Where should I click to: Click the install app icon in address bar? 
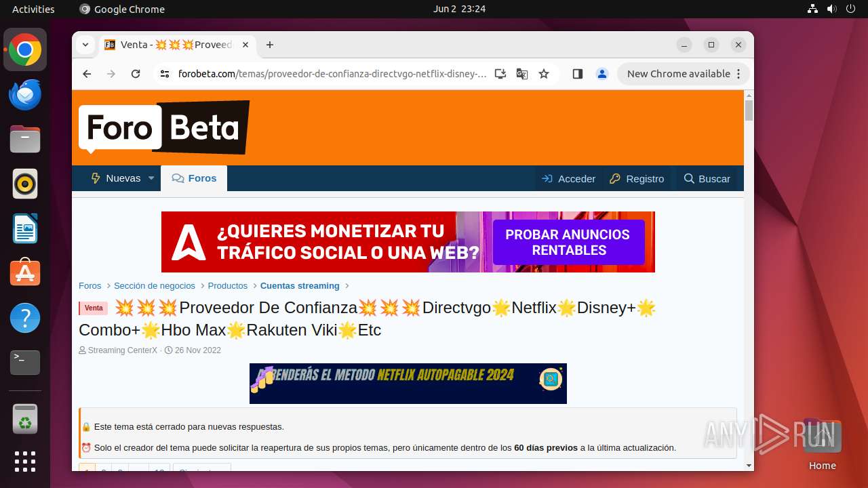coord(500,74)
